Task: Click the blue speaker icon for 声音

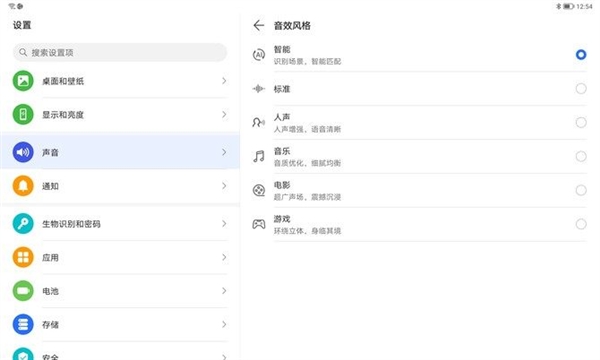Action: (23, 152)
